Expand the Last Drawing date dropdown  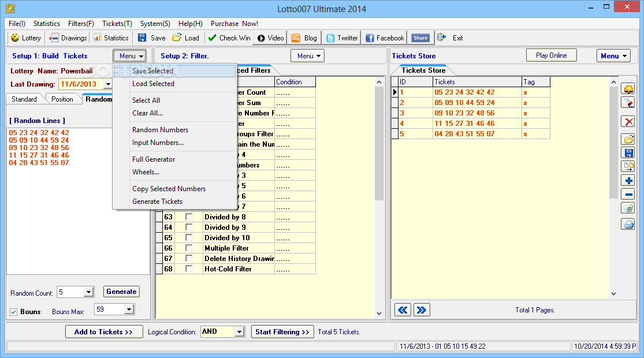[108, 84]
